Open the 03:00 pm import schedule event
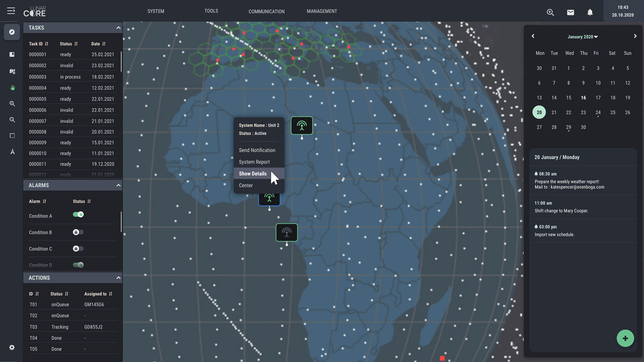The image size is (644, 362). click(x=583, y=231)
